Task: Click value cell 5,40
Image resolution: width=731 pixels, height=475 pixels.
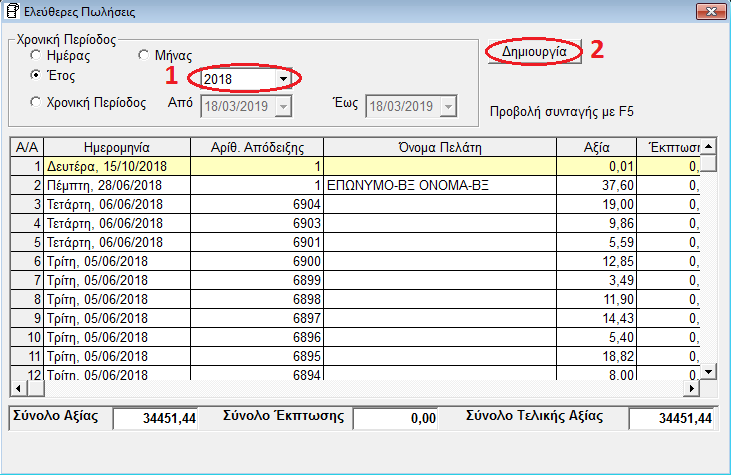Action: point(596,337)
